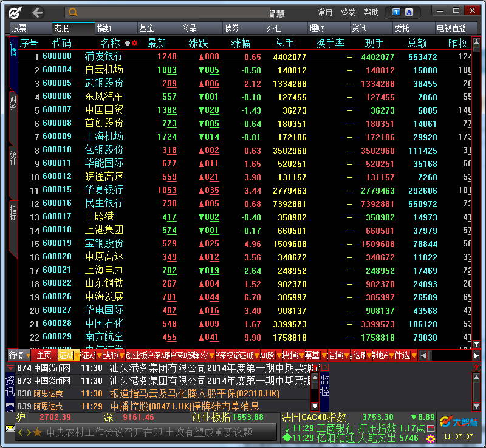This screenshot has width=486, height=448.
Task: Click the app logo icon at top-left
Action: 15,13
